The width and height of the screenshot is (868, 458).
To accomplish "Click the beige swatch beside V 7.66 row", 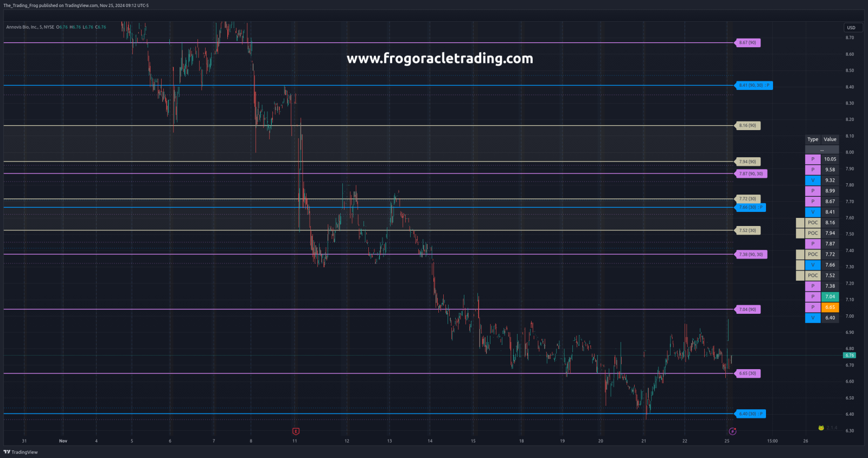I will pos(800,265).
